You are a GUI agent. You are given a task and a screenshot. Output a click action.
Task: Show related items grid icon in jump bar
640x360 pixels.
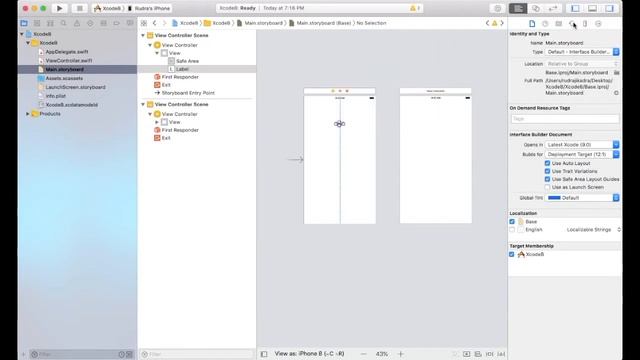[144, 23]
